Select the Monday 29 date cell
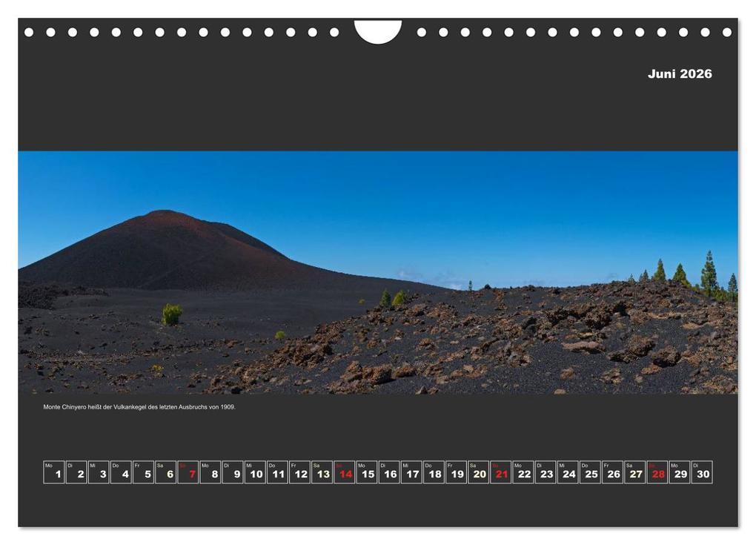This screenshot has height=545, width=756. click(680, 472)
